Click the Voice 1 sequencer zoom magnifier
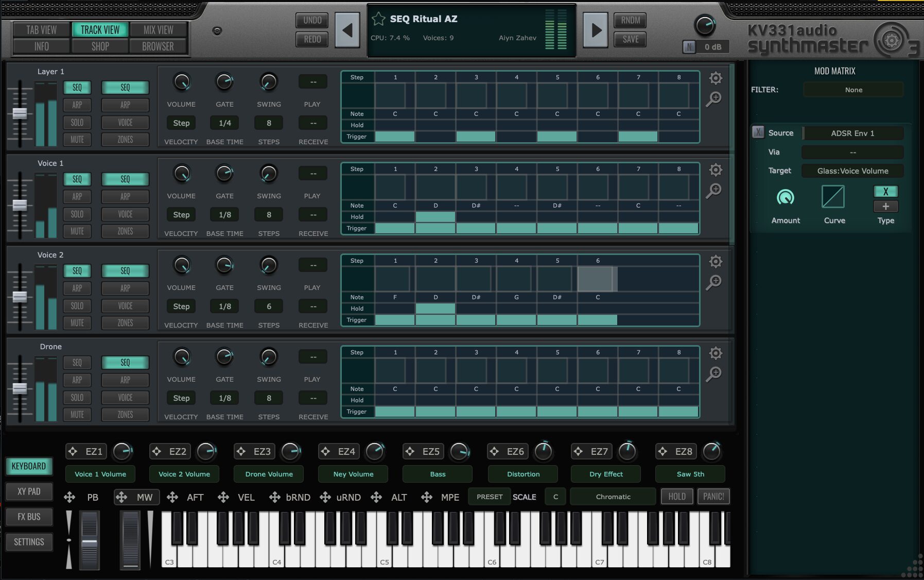The image size is (924, 580). tap(713, 191)
